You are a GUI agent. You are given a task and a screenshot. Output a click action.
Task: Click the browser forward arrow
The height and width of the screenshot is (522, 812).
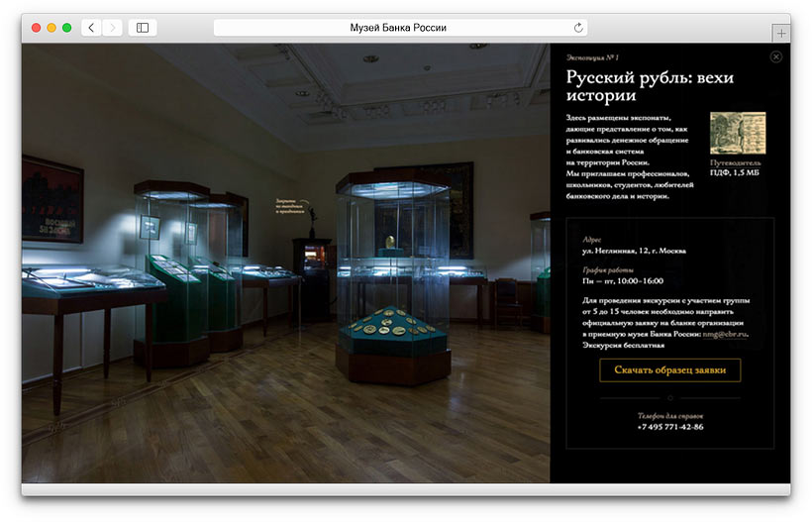coord(112,28)
